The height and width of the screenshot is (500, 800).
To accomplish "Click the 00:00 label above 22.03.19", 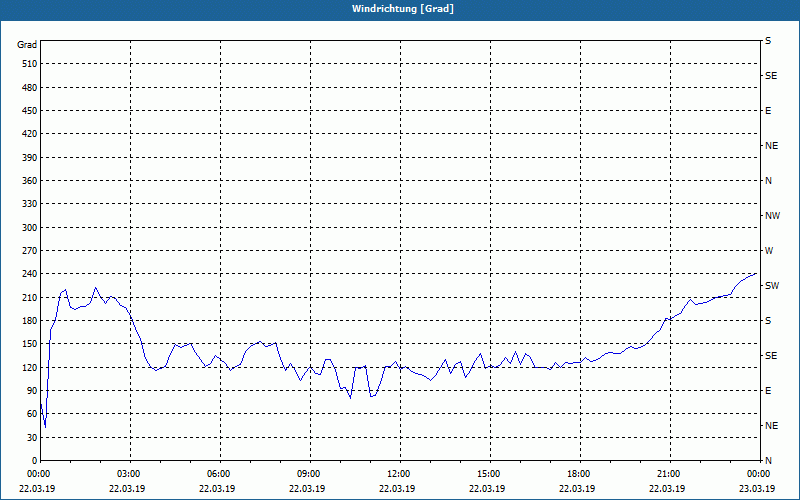I will point(40,474).
